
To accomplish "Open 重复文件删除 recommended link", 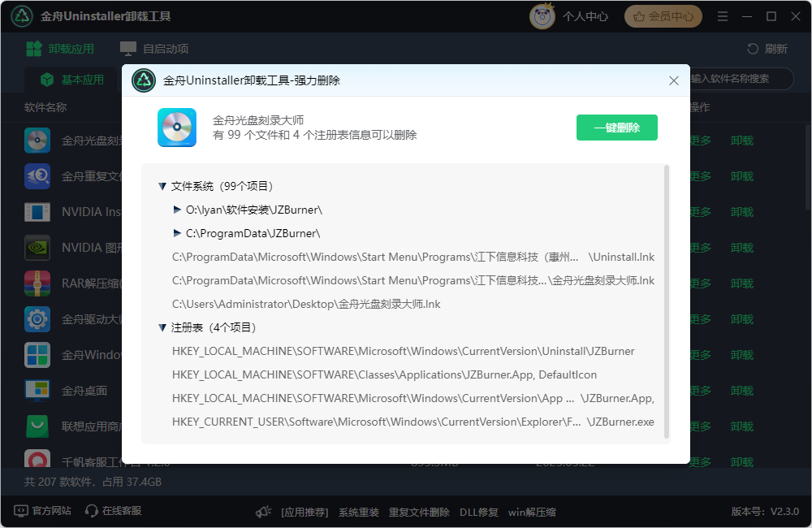I will click(419, 513).
